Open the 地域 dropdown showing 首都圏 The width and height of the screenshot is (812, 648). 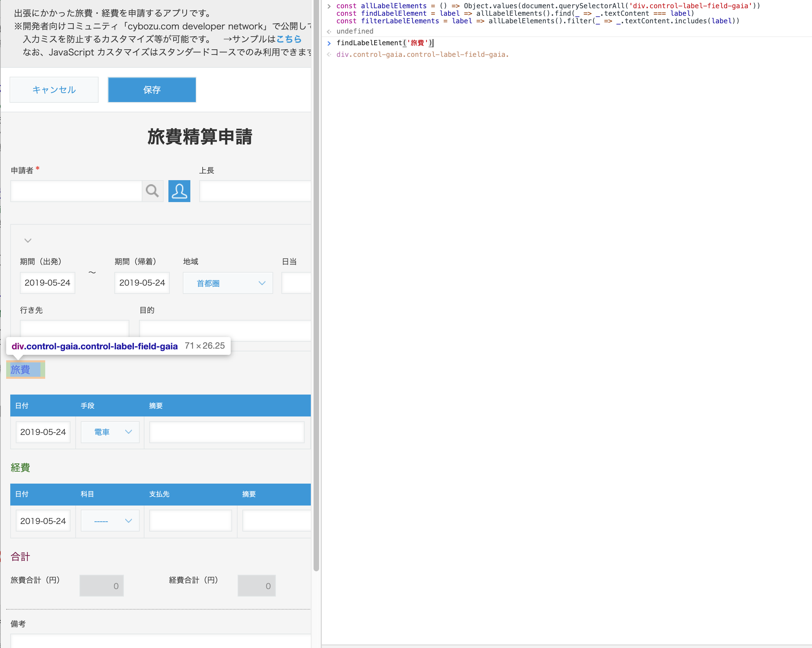[x=228, y=283]
